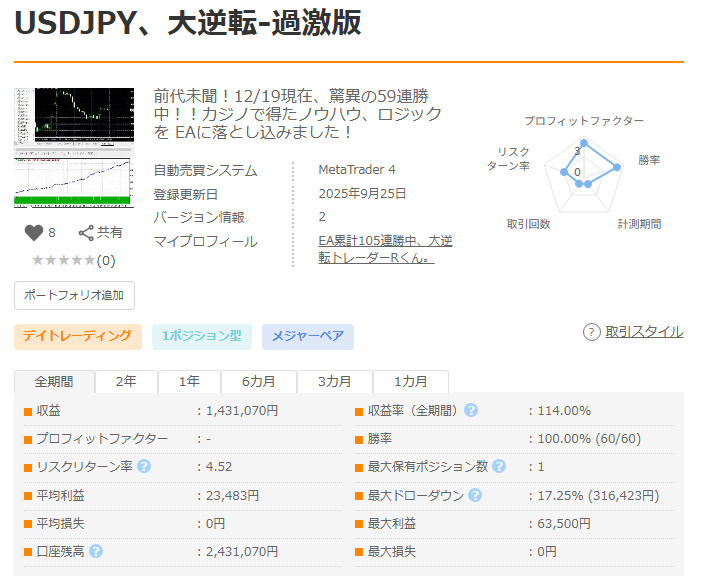Click the MetaTrader 4 text
Screen dimensions: 707x576
[x=357, y=170]
